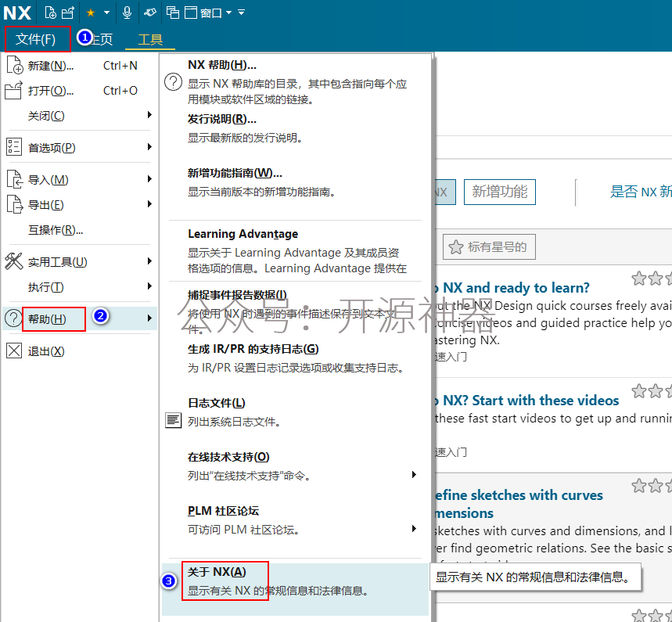This screenshot has width=672, height=622.
Task: Choose 互操作(R)... menu entry
Action: (79, 230)
